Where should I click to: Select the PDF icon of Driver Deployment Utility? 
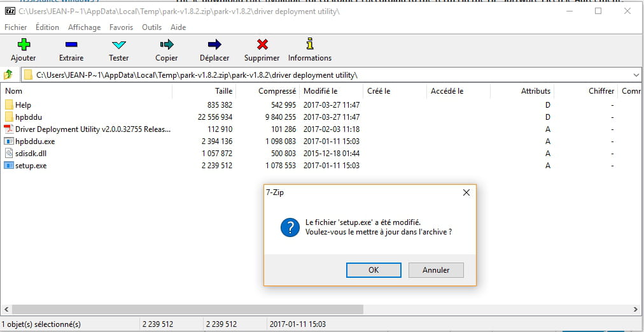coord(9,129)
